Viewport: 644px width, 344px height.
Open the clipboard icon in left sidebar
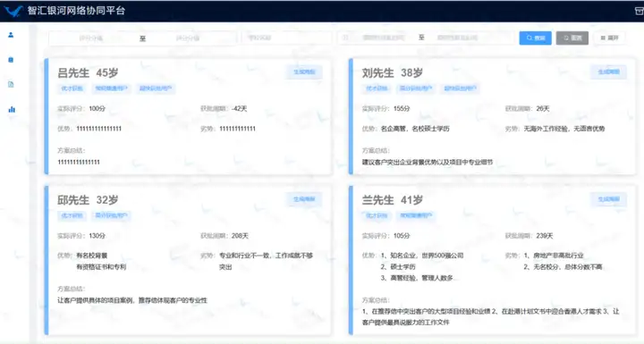(11, 60)
